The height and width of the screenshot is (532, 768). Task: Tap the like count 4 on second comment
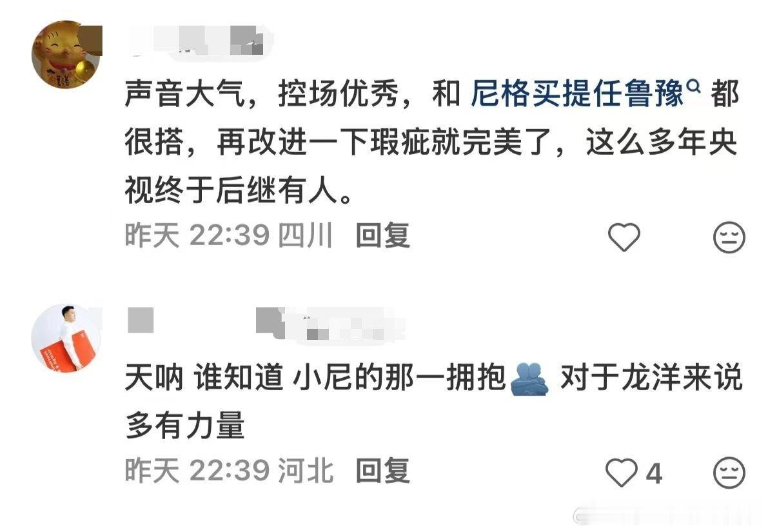coord(654,474)
